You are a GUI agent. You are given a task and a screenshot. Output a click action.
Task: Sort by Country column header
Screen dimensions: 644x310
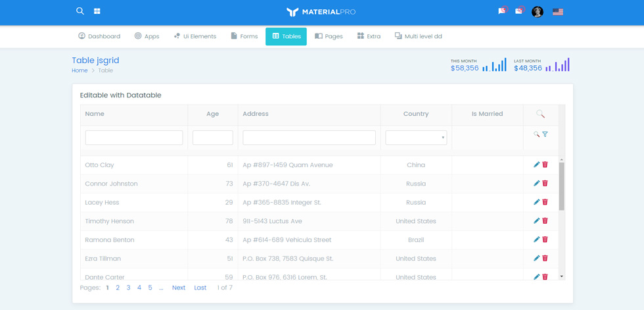point(416,114)
